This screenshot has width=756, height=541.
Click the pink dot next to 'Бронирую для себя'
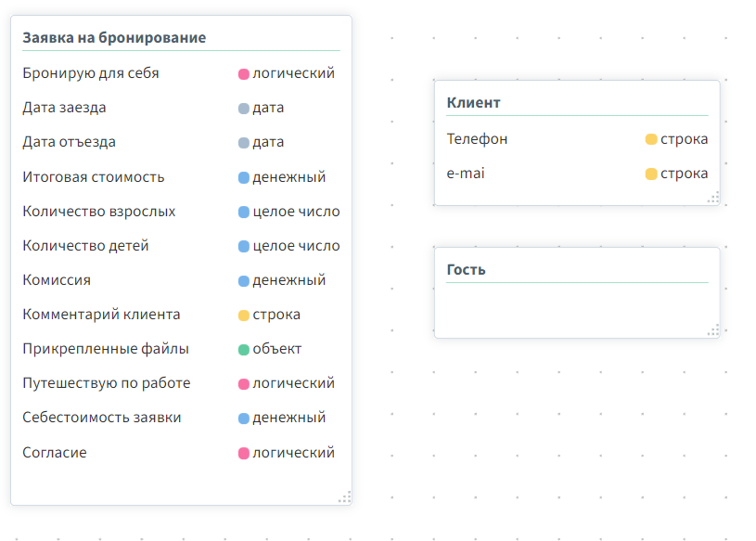tap(244, 73)
